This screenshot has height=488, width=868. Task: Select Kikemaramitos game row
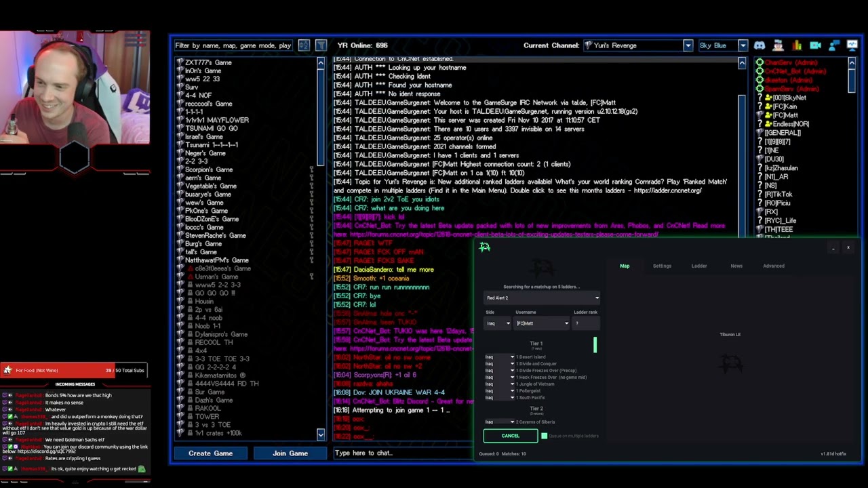220,375
